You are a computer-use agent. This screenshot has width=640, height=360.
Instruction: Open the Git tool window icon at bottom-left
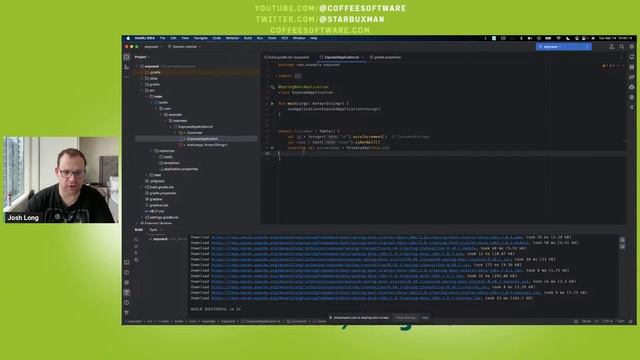[127, 313]
